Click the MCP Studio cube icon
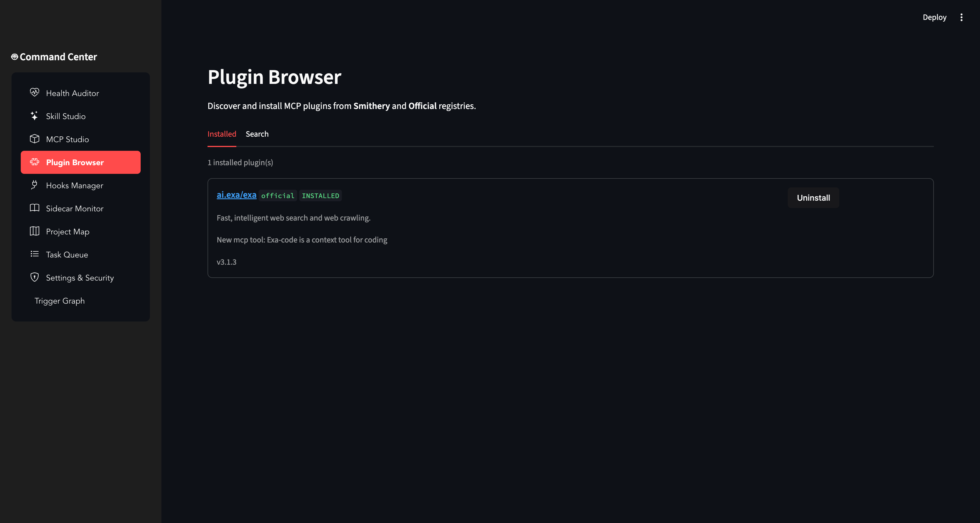The width and height of the screenshot is (980, 523). click(35, 139)
